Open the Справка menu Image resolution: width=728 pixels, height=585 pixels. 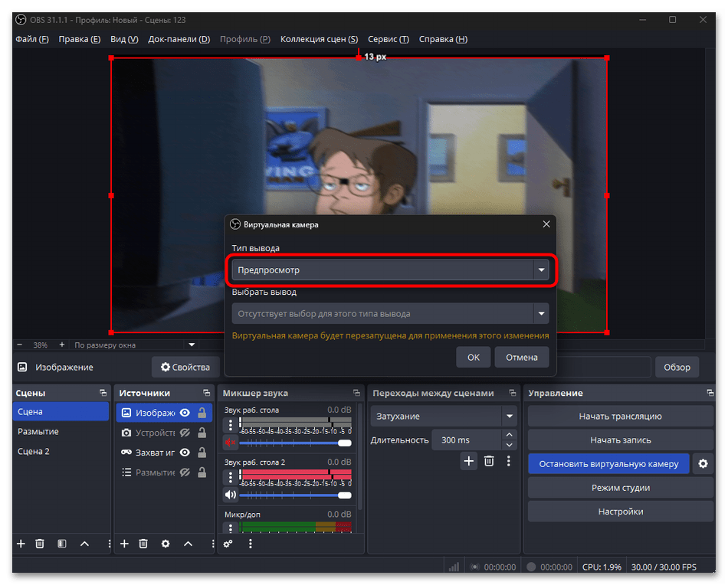[444, 39]
